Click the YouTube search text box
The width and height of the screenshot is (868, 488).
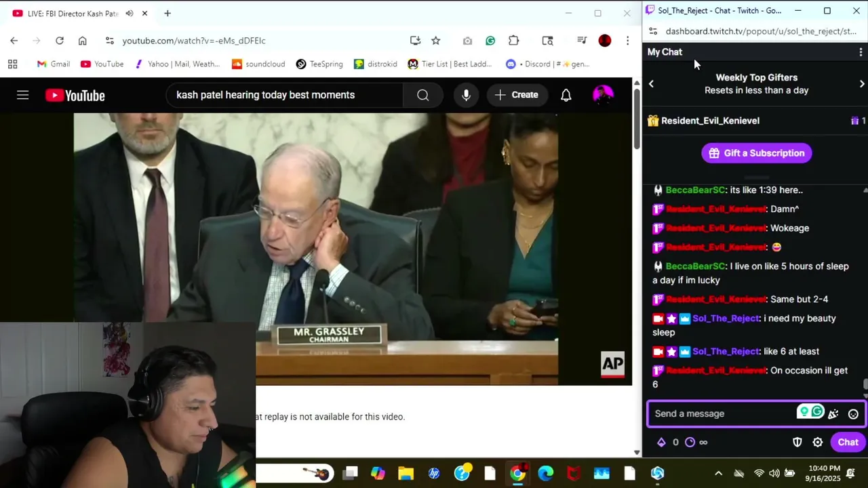click(284, 96)
